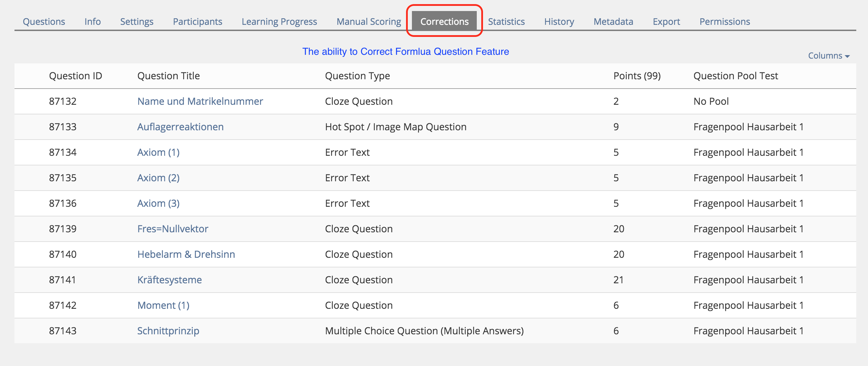This screenshot has height=366, width=868.
Task: Go to the Export tab
Action: [666, 21]
